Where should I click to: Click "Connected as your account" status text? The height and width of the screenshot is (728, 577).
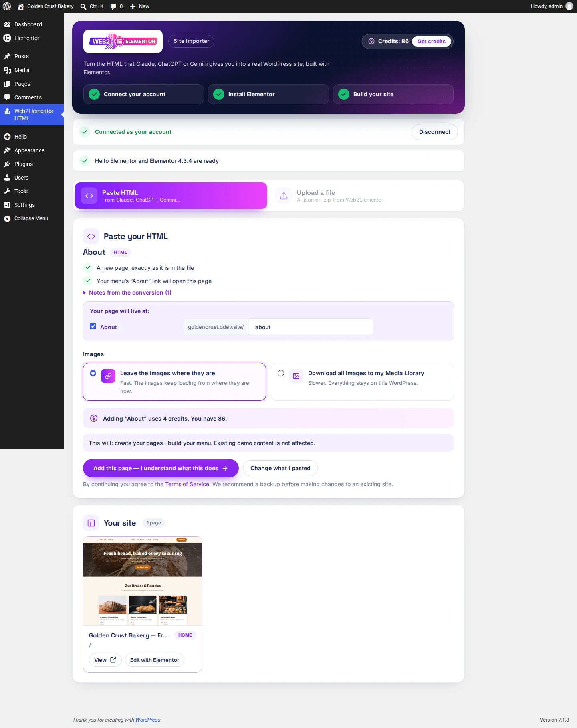coord(133,132)
